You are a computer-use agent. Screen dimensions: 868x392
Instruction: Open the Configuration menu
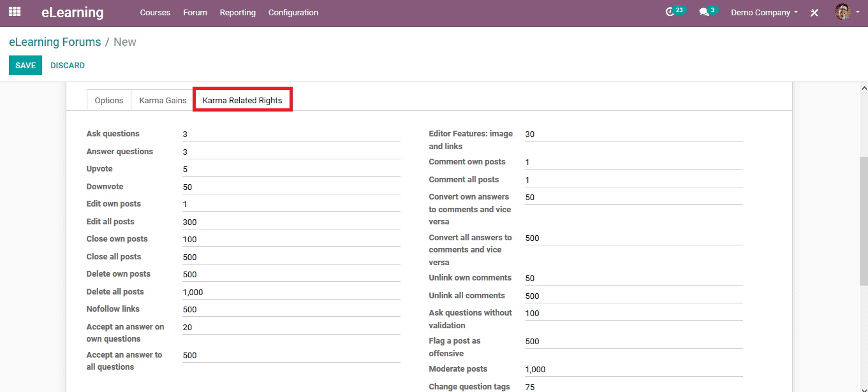(293, 12)
